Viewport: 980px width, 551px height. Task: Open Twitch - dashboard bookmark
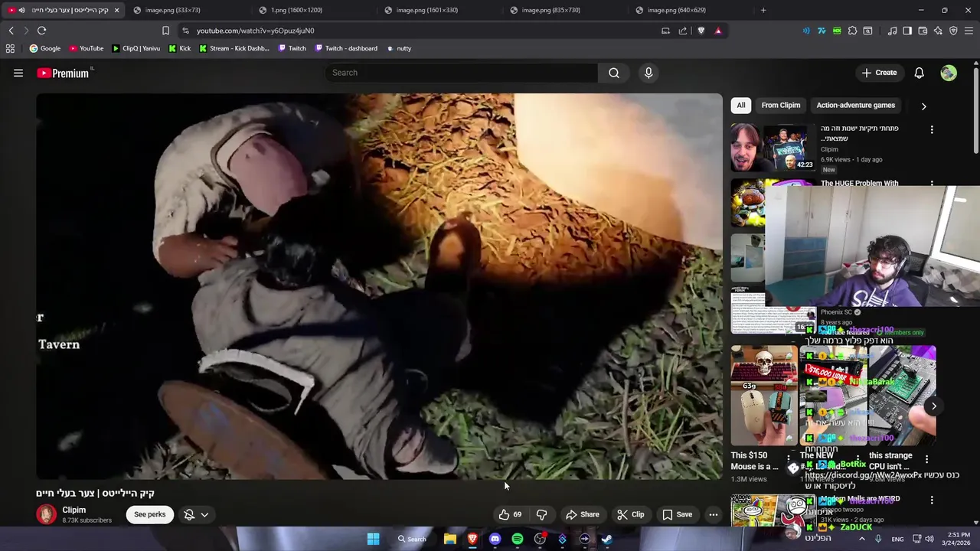tap(345, 48)
